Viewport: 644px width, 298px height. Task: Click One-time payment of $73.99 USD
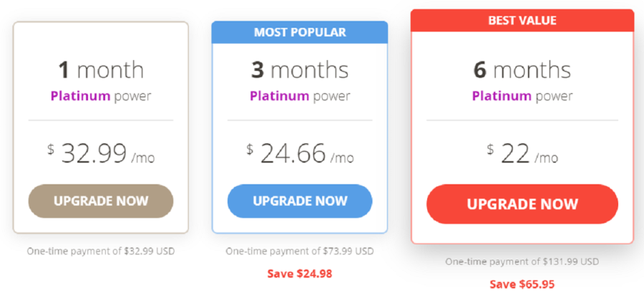[x=300, y=251]
